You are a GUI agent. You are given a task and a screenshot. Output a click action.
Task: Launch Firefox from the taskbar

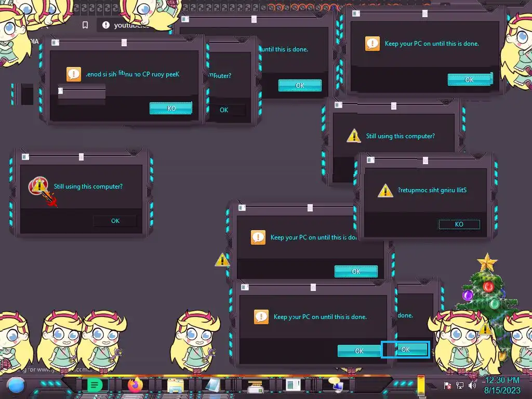[x=136, y=385]
